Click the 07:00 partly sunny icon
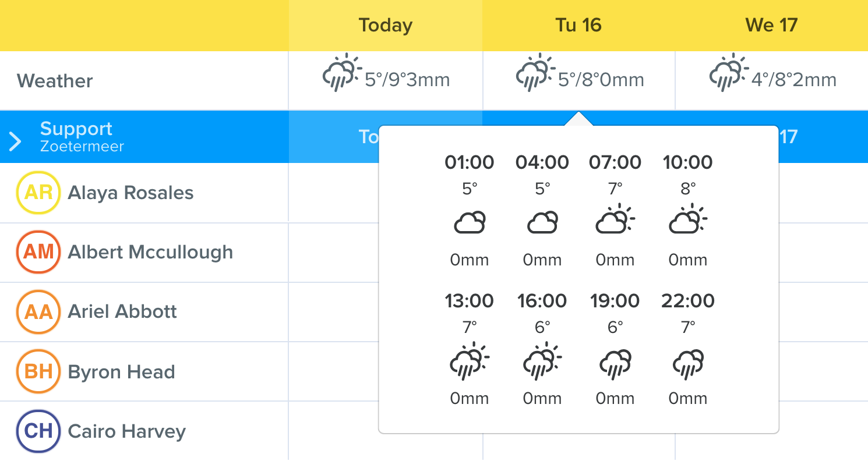 (615, 219)
